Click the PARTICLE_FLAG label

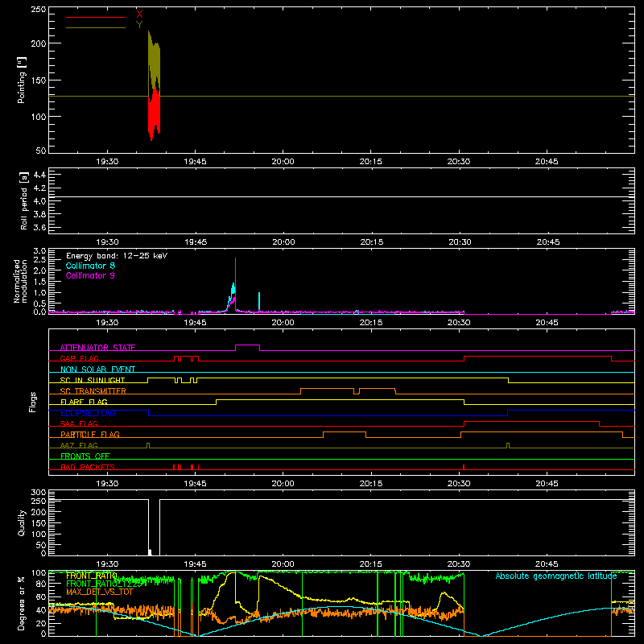pos(90,435)
